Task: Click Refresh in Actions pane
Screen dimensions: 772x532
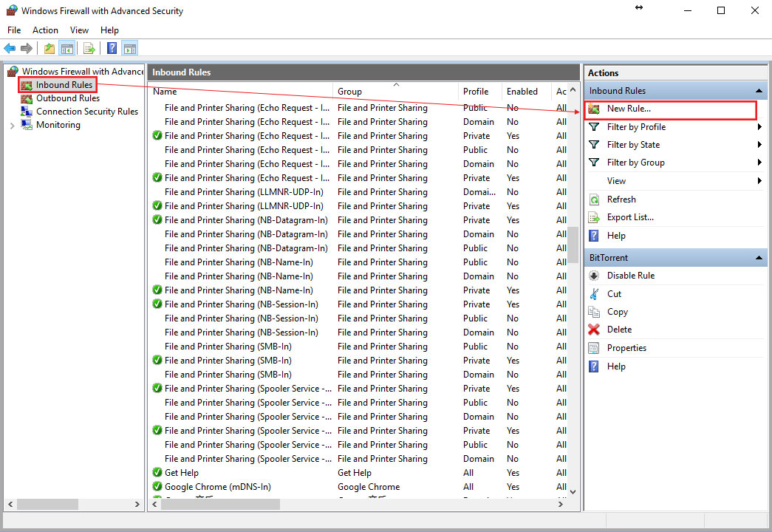Action: (x=621, y=199)
